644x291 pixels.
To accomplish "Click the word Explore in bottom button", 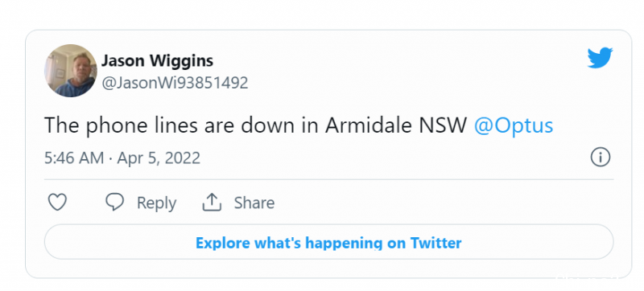I will click(x=223, y=243).
